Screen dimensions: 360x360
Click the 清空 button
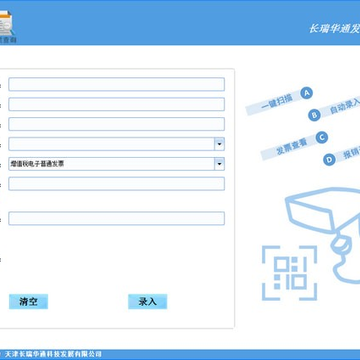click(28, 302)
